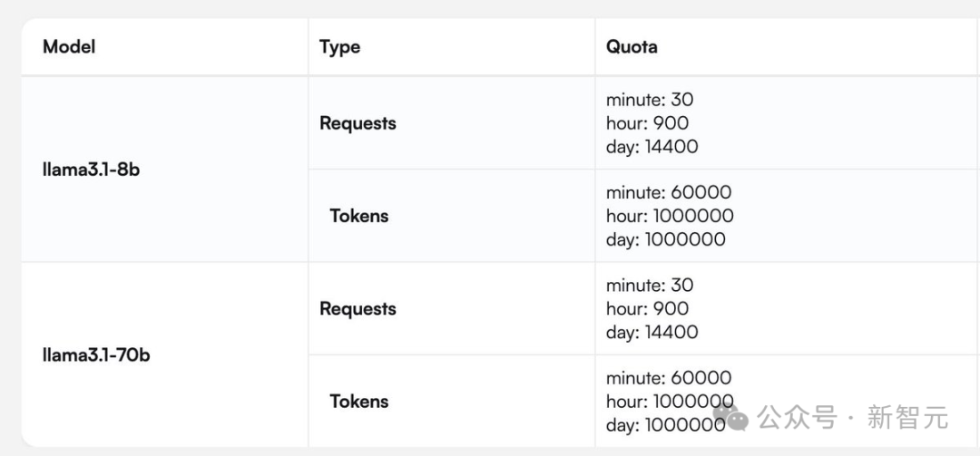Click 'day: 1000000' in llama3.1-8b Tokens quota
980x456 pixels.
click(666, 239)
